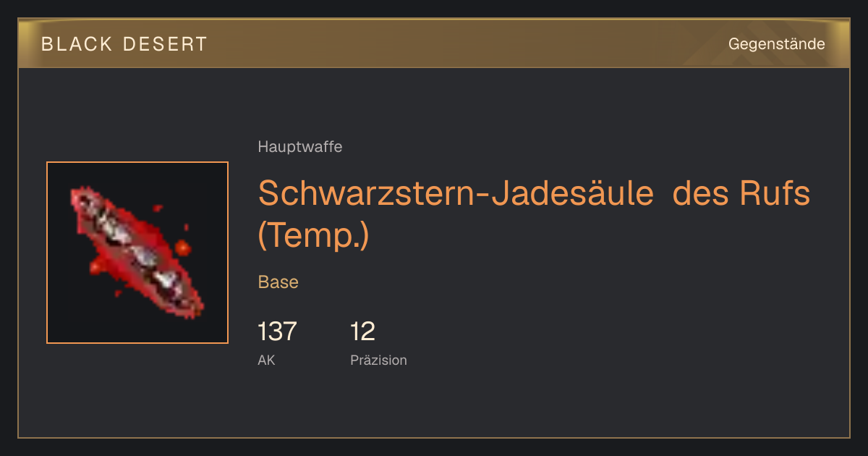This screenshot has width=868, height=456.
Task: Click the glowing red orb on weapon icon
Action: pyautogui.click(x=182, y=248)
